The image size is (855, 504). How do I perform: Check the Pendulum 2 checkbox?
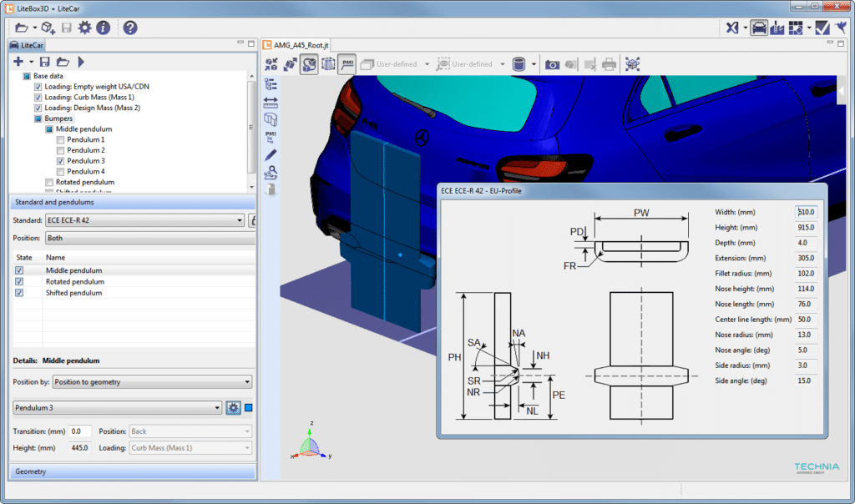click(60, 150)
